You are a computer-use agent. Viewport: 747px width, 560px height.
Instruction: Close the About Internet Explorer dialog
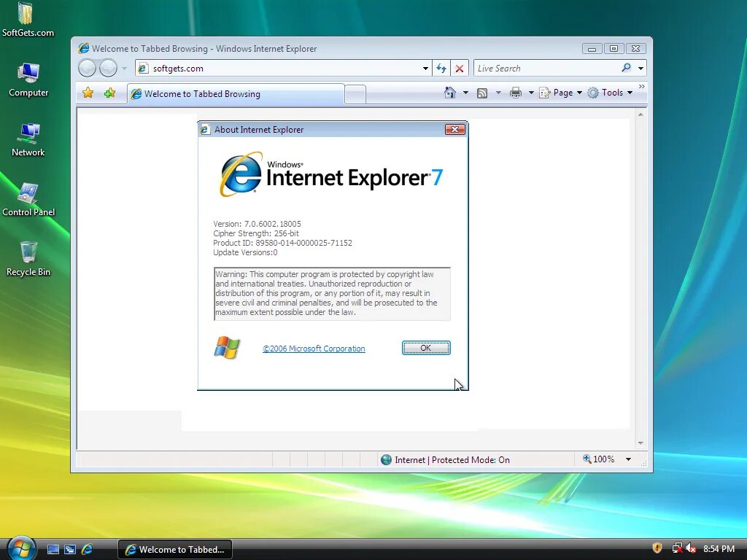[x=454, y=130]
